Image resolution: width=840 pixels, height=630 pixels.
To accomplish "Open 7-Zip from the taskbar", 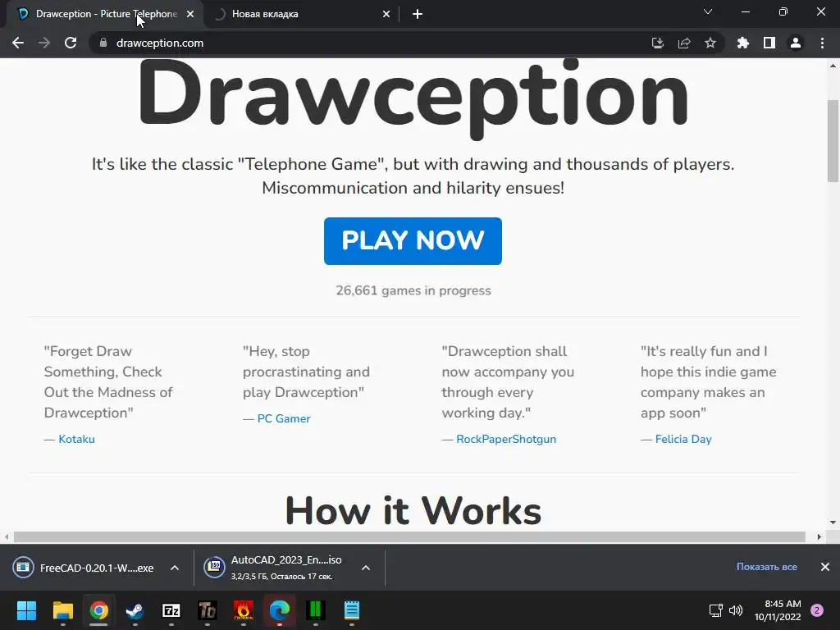I will [x=171, y=610].
